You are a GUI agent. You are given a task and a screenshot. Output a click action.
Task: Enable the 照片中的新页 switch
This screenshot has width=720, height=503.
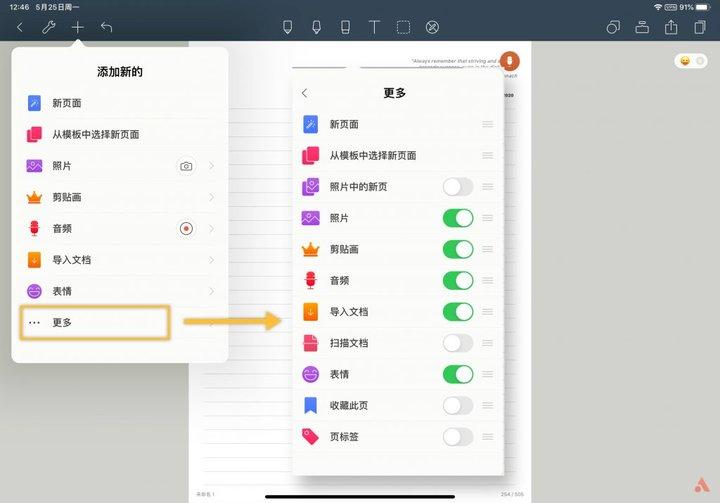tap(458, 187)
